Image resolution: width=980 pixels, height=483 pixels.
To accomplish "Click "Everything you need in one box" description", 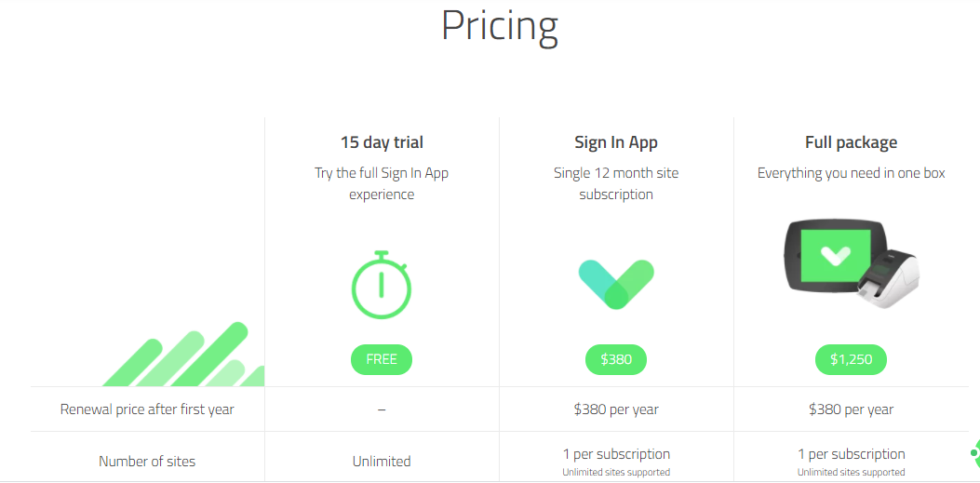I will 851,173.
